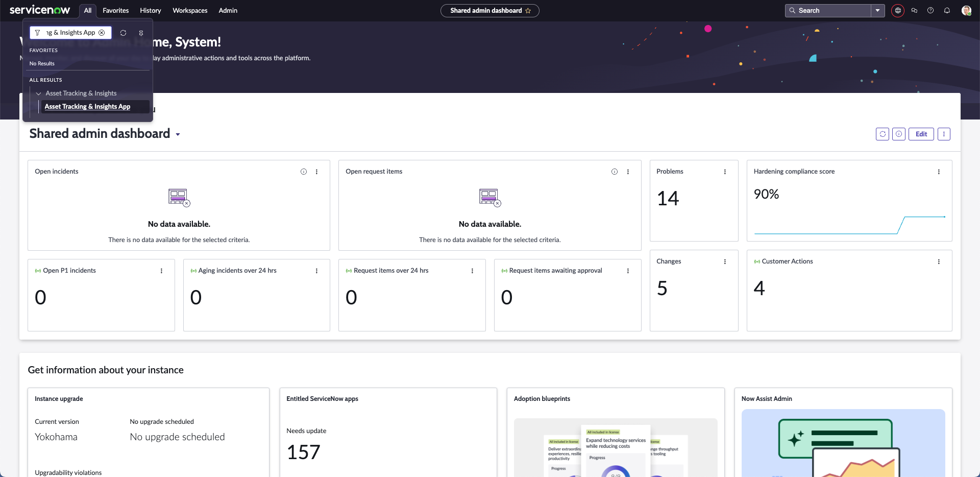Open Aging incidents over 24 hrs options

316,271
